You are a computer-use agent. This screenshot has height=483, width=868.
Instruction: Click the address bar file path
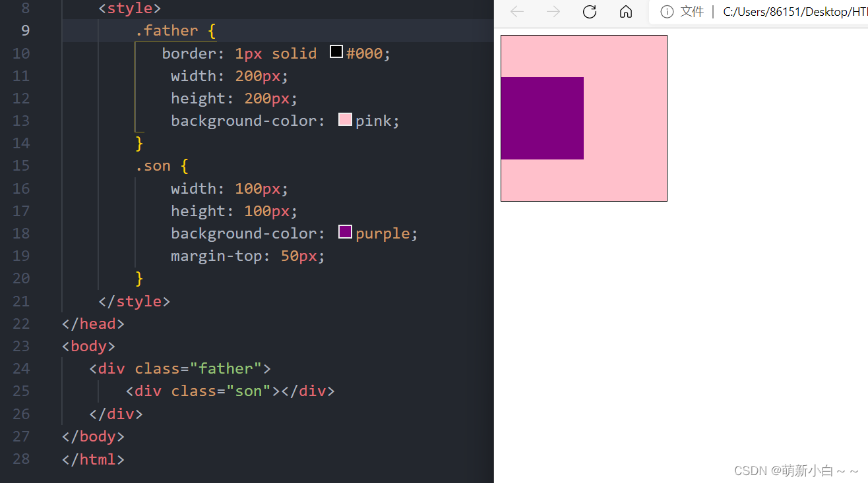795,12
